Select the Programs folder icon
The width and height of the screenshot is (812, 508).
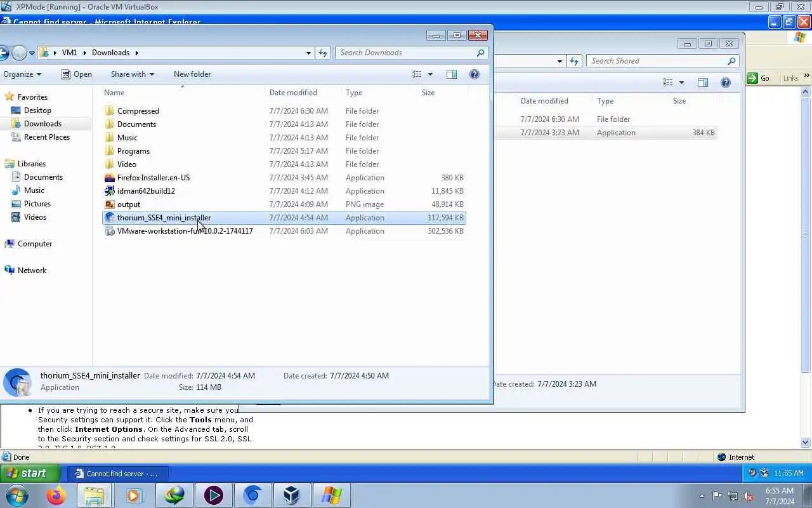[109, 151]
